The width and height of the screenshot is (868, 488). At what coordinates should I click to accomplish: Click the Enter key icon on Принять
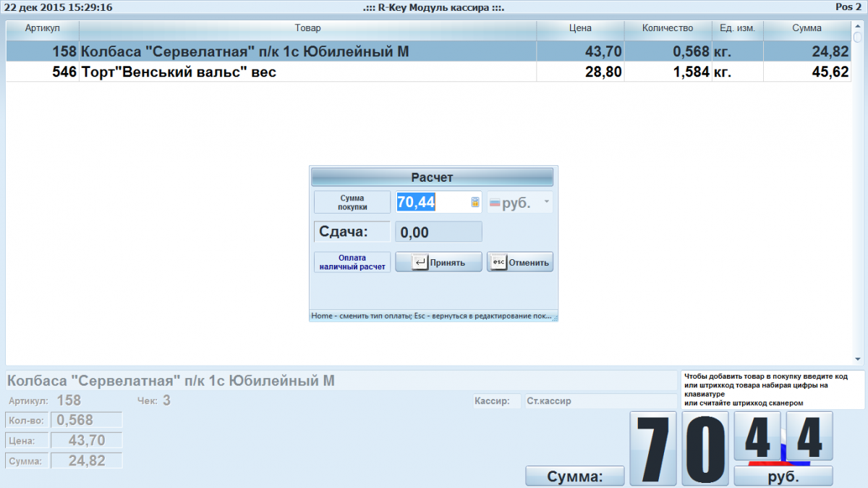click(x=420, y=262)
